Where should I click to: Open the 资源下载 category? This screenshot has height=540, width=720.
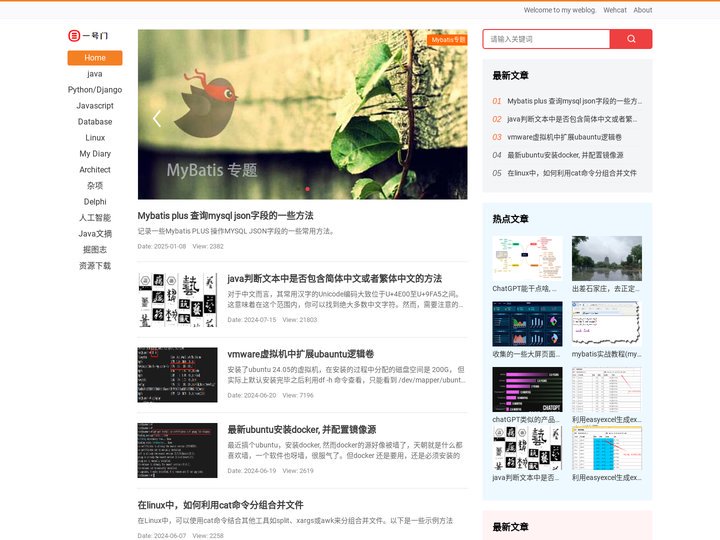tap(95, 266)
